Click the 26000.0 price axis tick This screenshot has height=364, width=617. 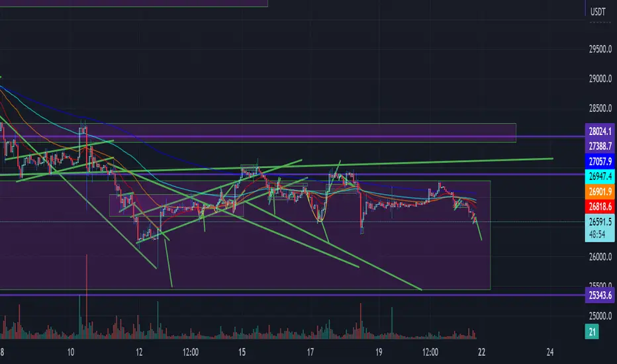[600, 257]
